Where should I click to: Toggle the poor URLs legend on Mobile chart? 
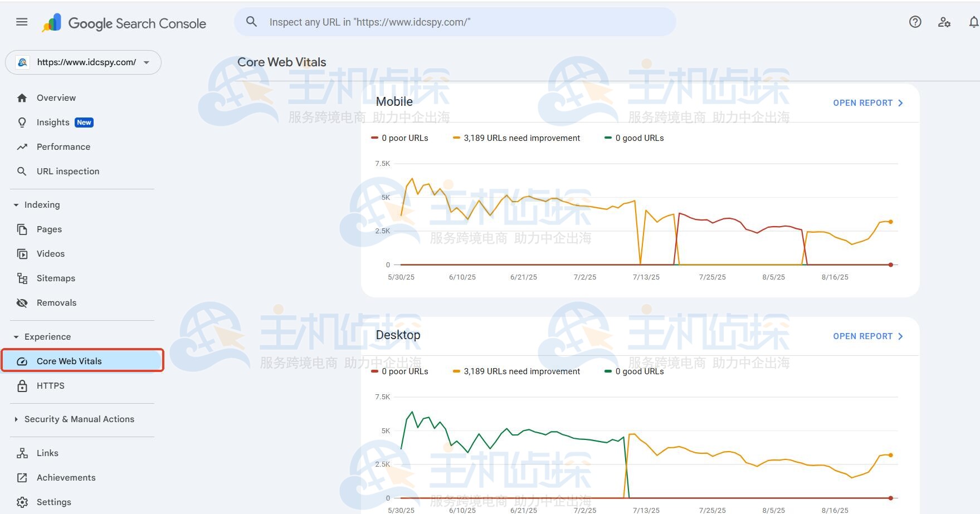(x=399, y=138)
